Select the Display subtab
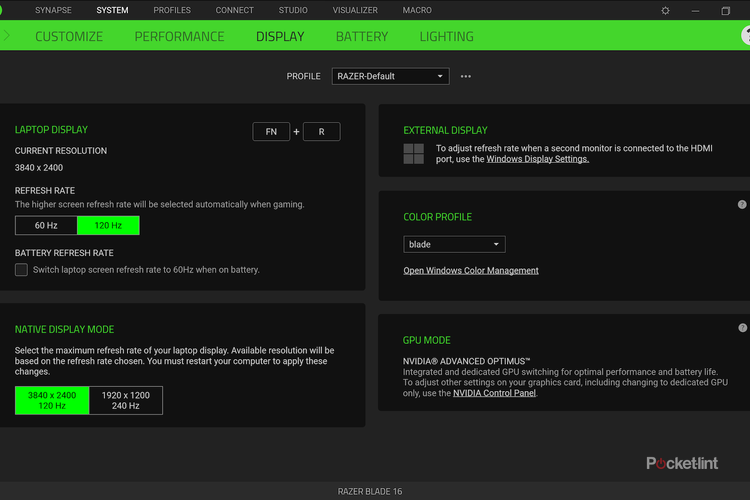Viewport: 750px width, 500px height. [x=280, y=36]
